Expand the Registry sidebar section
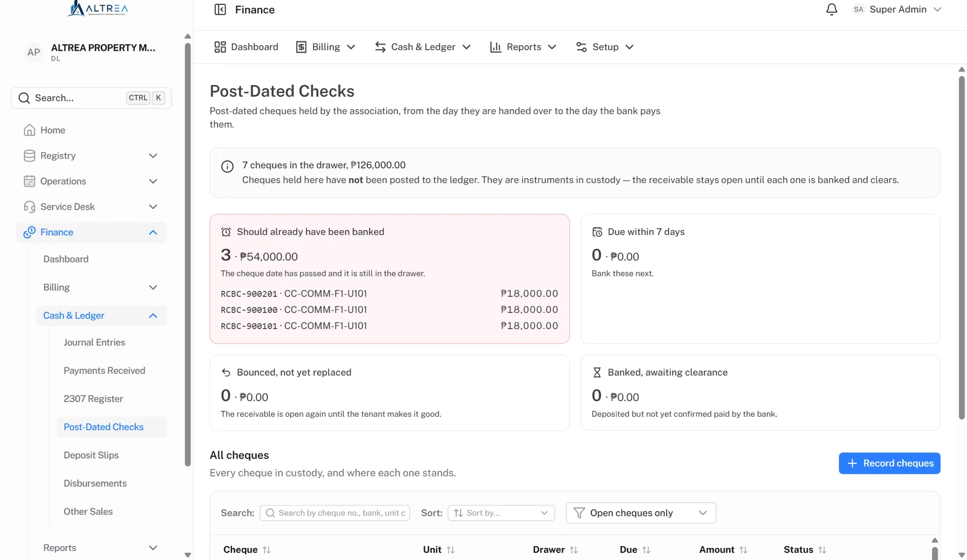Image resolution: width=967 pixels, height=560 pixels. [153, 156]
